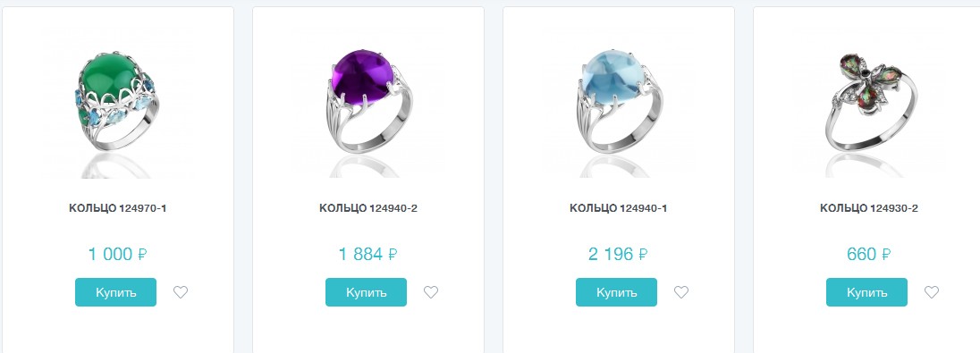The height and width of the screenshot is (353, 980).
Task: View the light blue topaz ring image
Action: tap(619, 103)
